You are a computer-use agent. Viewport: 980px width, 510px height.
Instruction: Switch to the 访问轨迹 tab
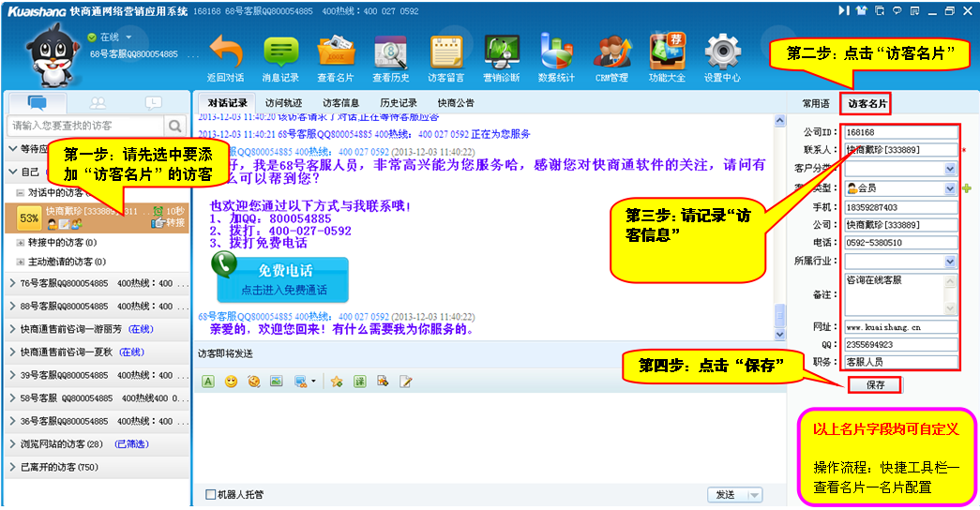283,102
